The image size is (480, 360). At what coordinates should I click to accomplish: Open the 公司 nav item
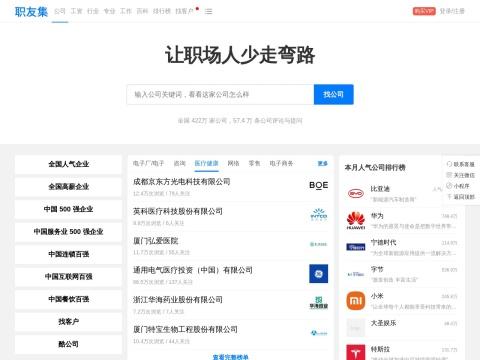pos(60,11)
